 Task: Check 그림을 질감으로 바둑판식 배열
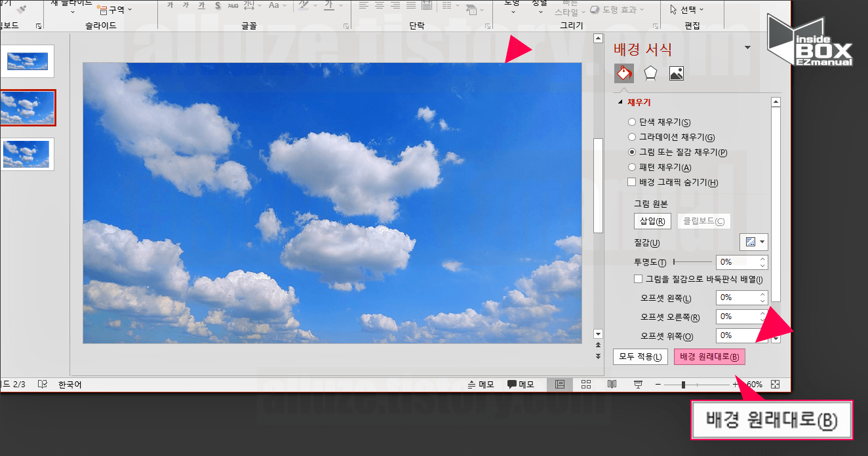pyautogui.click(x=639, y=279)
